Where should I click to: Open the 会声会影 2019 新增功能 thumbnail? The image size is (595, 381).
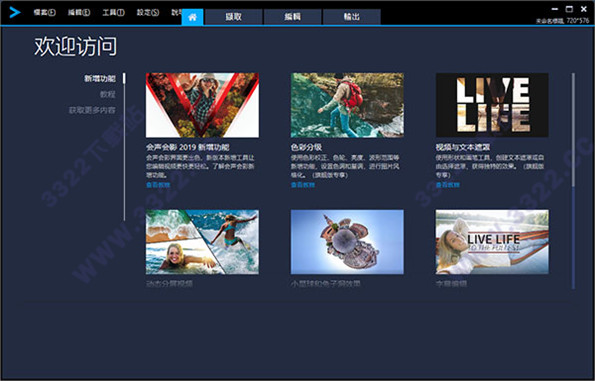202,105
